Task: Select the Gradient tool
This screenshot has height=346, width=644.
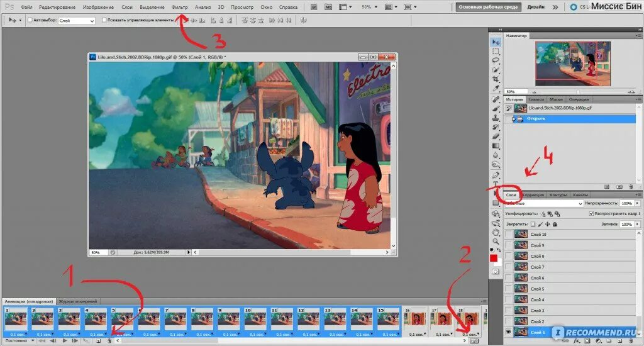Action: click(x=496, y=145)
